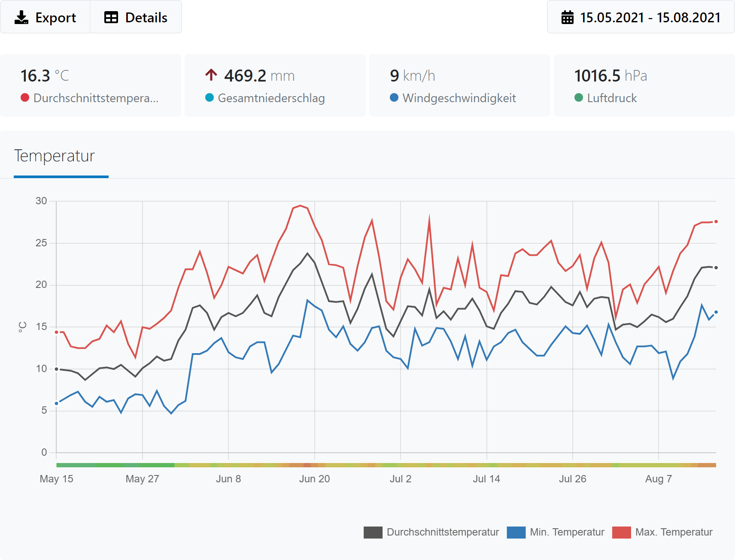
Task: Click the blue endpoint marker of Min. Temperatur line
Action: click(x=716, y=312)
